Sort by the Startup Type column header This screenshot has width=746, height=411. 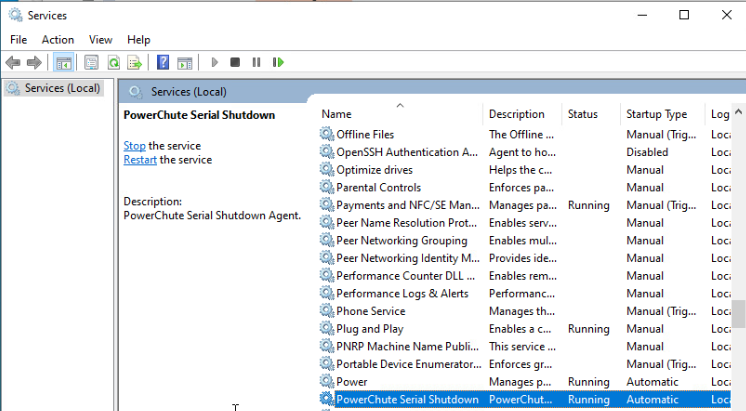pyautogui.click(x=657, y=114)
